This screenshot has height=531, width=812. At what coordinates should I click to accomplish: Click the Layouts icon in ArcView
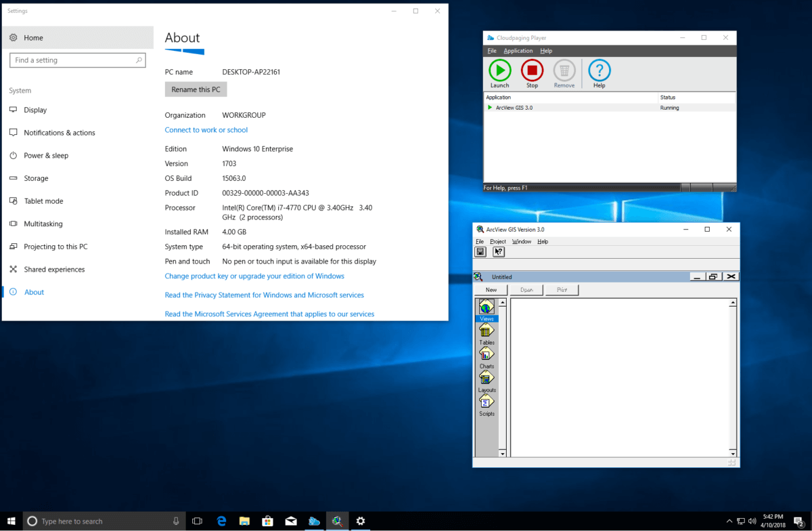487,378
